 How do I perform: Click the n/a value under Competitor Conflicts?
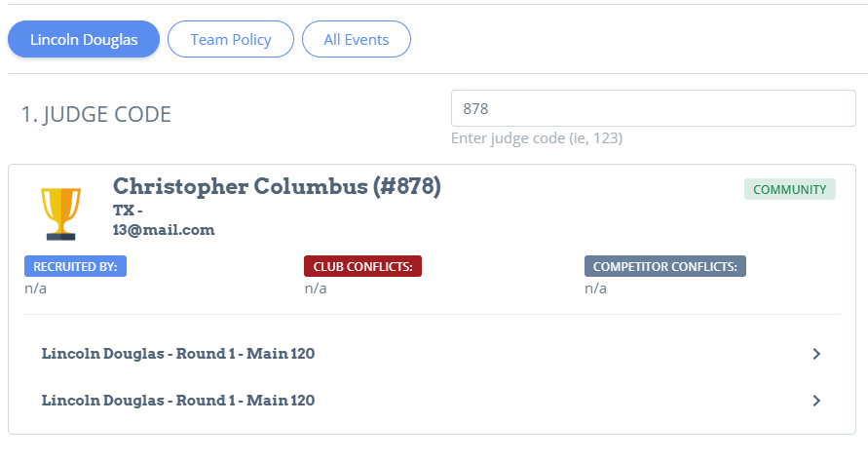(595, 289)
